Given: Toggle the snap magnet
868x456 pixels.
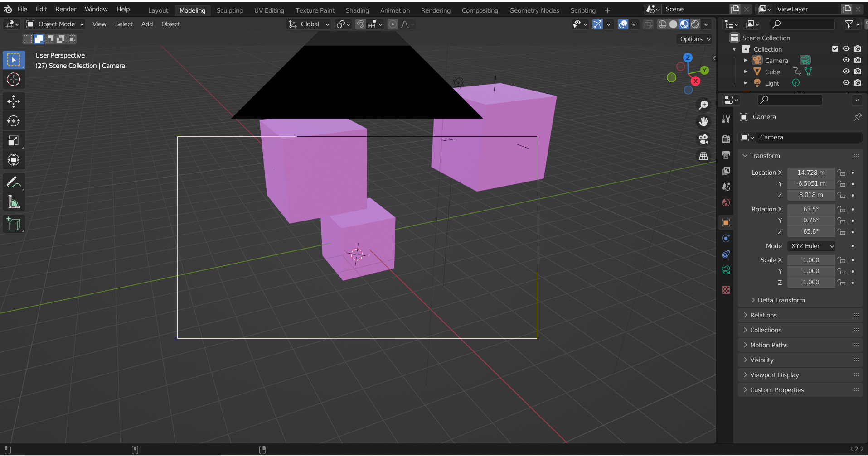Looking at the screenshot, I should (360, 24).
